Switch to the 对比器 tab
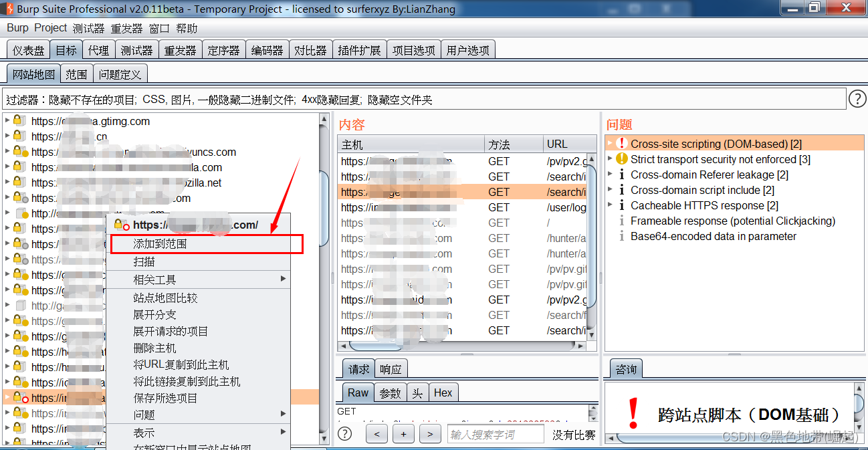The width and height of the screenshot is (868, 450). tap(310, 50)
